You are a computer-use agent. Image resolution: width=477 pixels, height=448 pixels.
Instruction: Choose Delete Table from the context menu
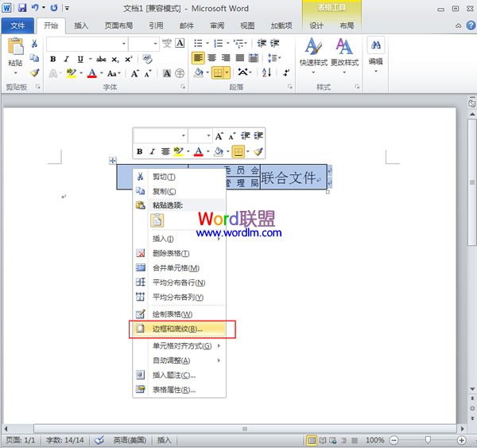(x=180, y=253)
